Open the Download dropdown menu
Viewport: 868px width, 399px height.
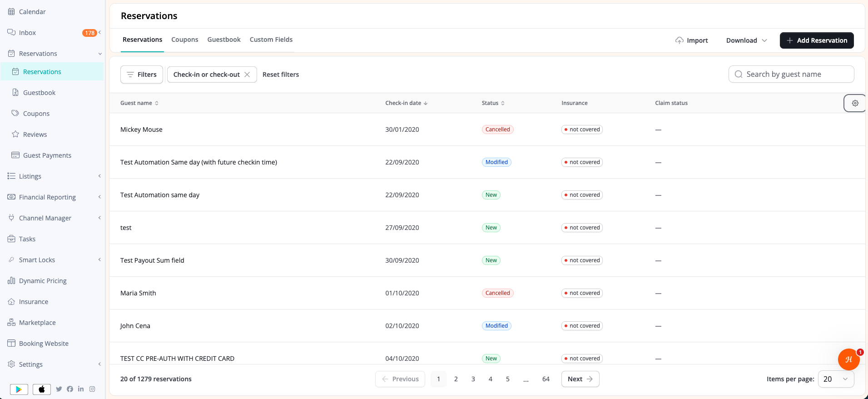click(x=747, y=40)
